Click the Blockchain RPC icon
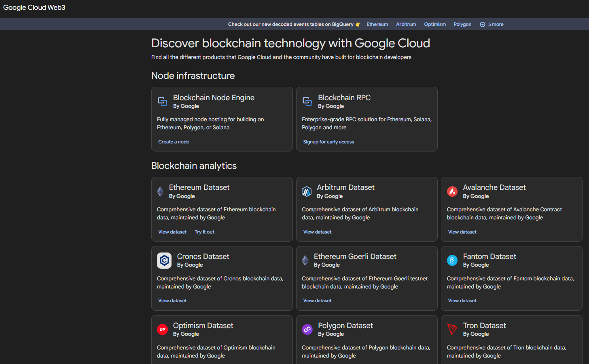Image resolution: width=589 pixels, height=364 pixels. (x=307, y=101)
